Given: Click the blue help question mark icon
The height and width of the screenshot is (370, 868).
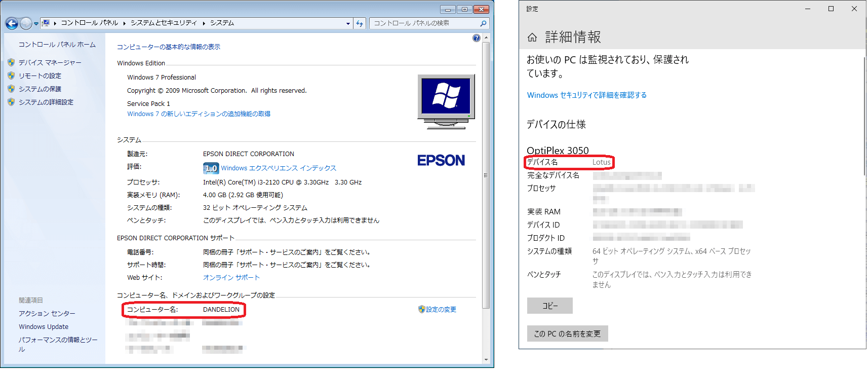Looking at the screenshot, I should 476,38.
